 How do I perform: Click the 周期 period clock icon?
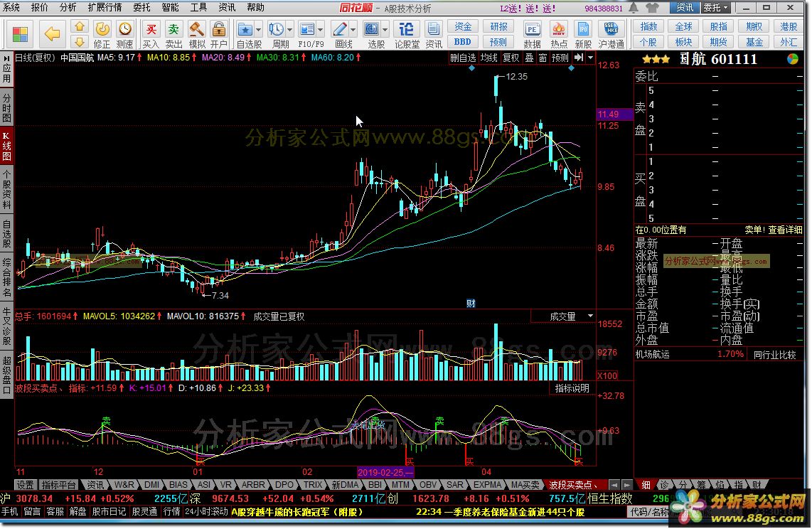[276, 29]
